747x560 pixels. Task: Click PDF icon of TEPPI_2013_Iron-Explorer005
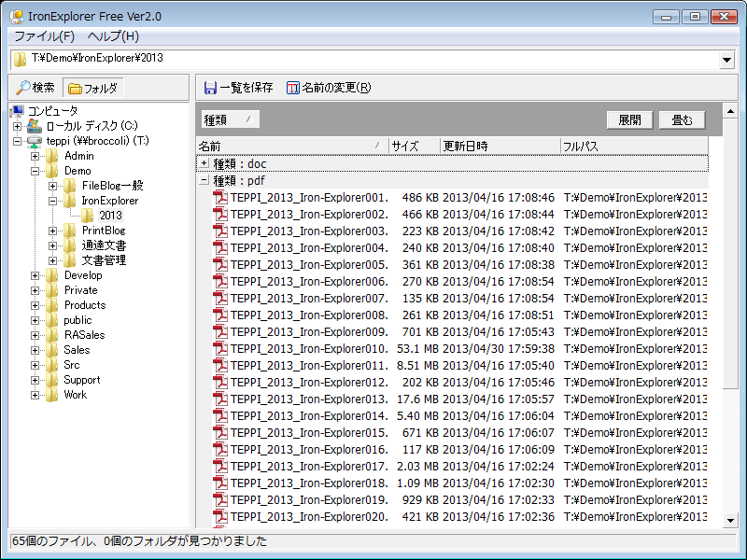click(x=220, y=265)
